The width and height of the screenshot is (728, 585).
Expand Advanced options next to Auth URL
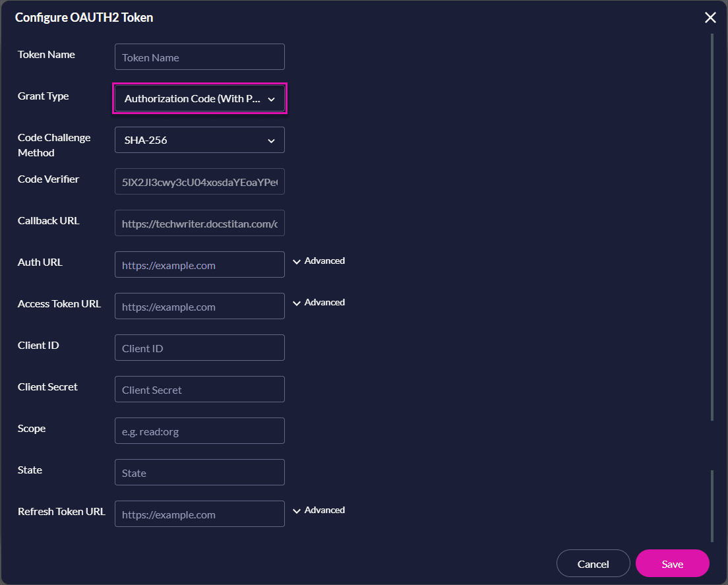point(318,261)
